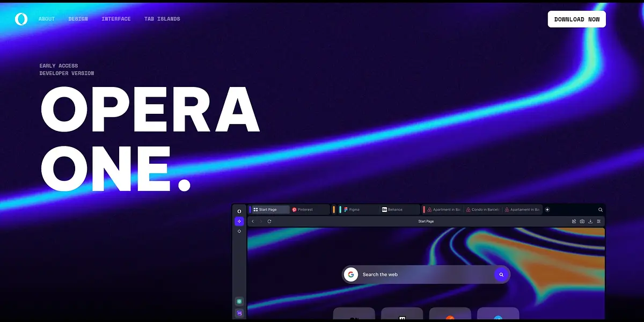The image size is (644, 322).
Task: Click the reload icon in the browser toolbar
Action: 269,221
